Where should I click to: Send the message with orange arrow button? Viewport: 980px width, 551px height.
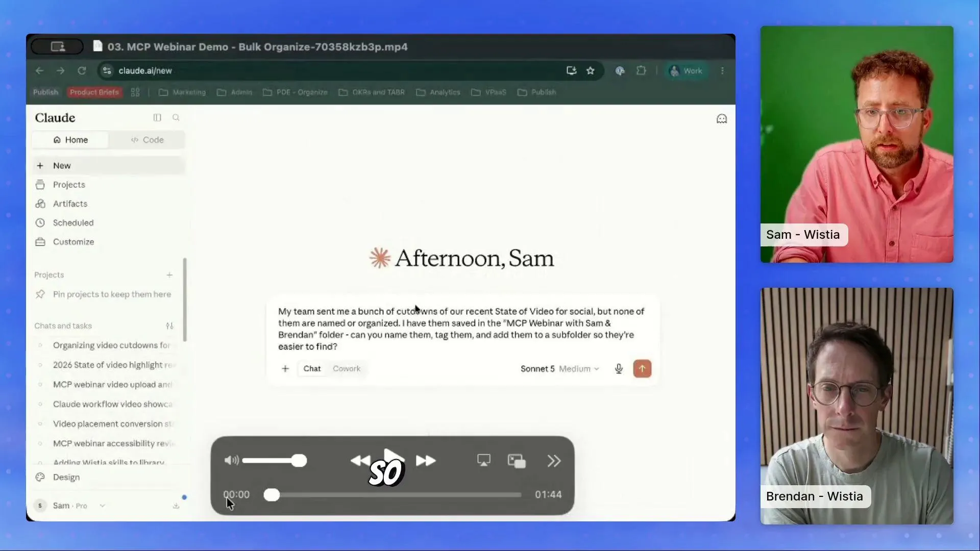coord(642,369)
